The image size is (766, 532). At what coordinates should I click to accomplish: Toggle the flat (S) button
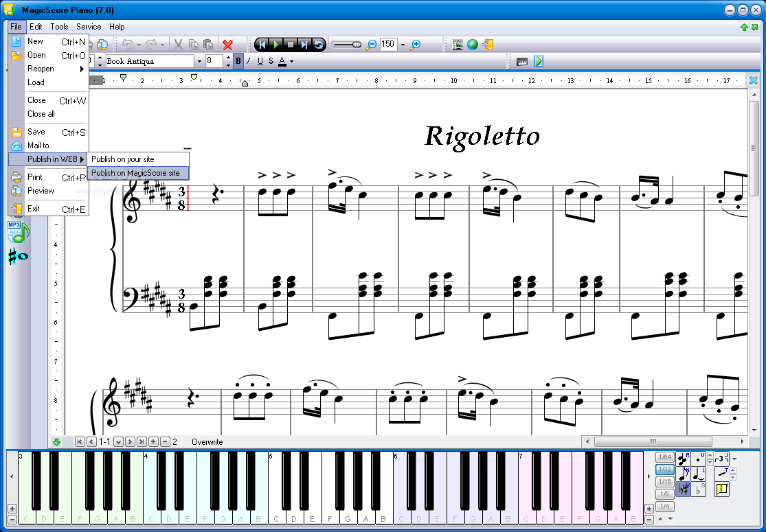coord(699,489)
